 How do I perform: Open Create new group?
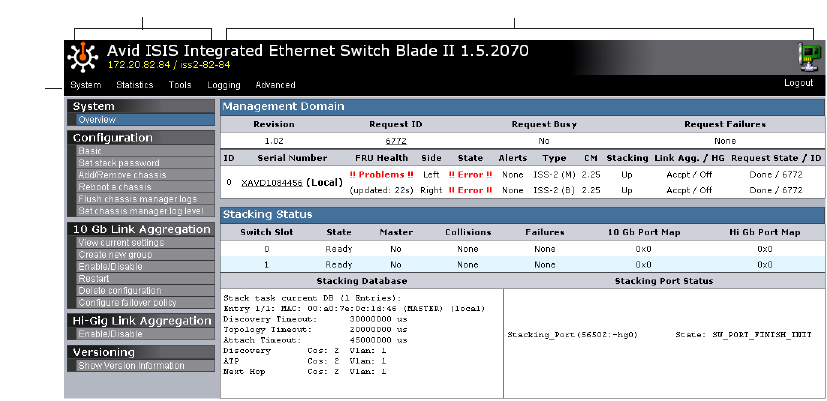point(145,255)
